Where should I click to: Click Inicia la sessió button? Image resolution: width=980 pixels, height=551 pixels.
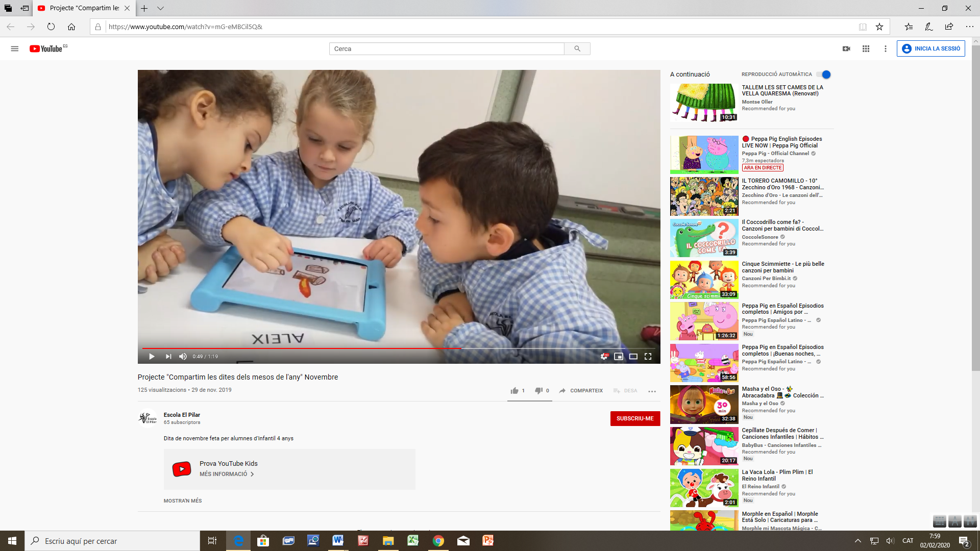930,48
